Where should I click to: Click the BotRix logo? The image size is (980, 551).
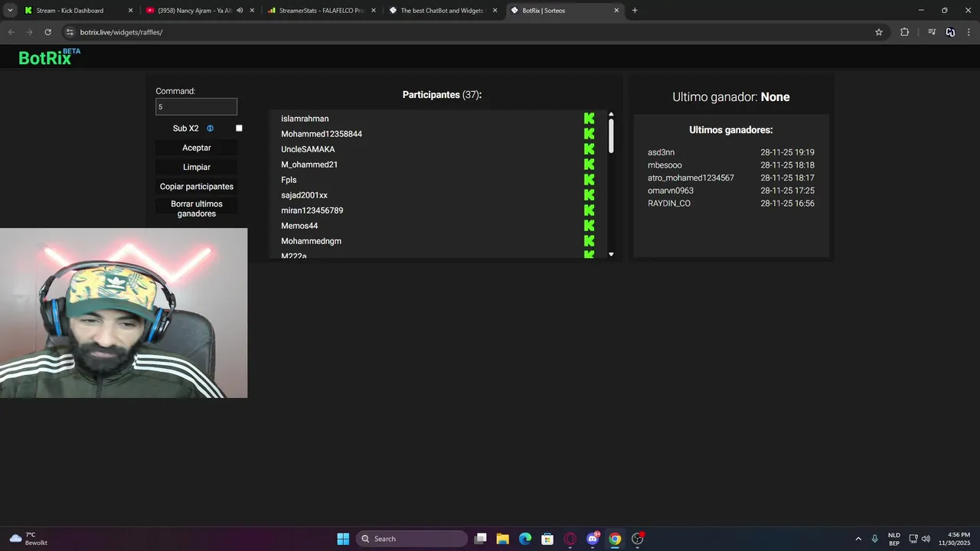[x=49, y=57]
